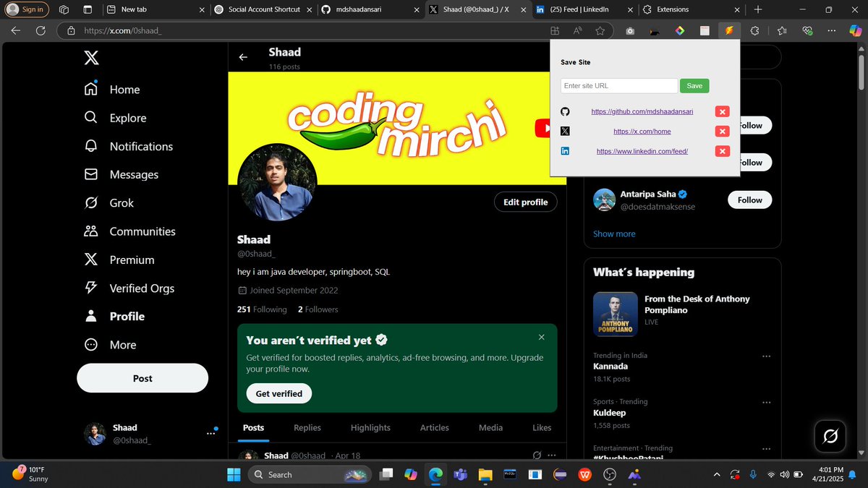Screen dimensions: 868x488
Task: Follow Antaripa Saha
Action: [749, 200]
